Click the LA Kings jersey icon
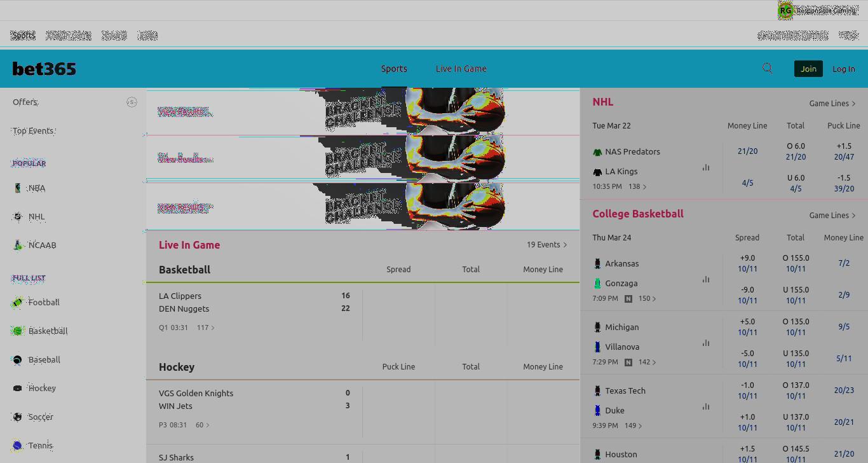This screenshot has height=463, width=868. coord(597,172)
